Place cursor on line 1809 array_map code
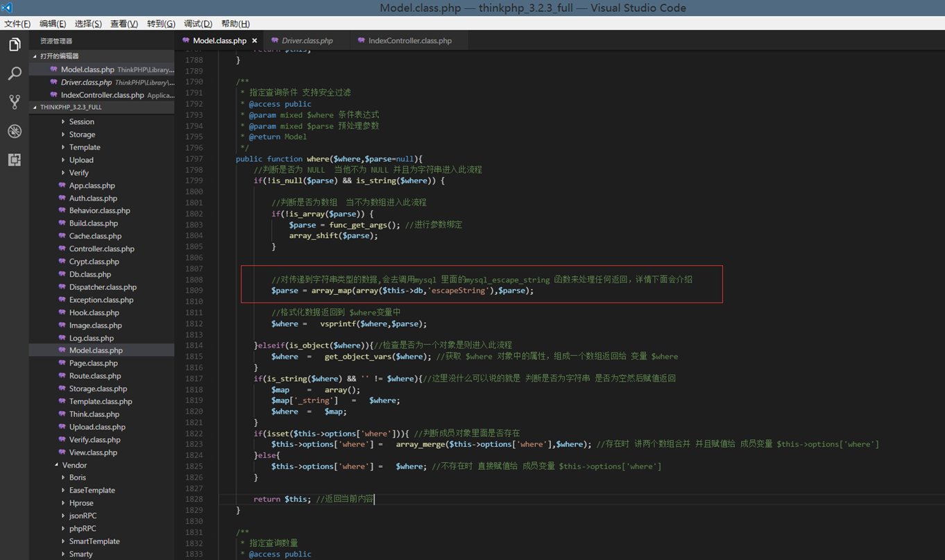 (402, 291)
